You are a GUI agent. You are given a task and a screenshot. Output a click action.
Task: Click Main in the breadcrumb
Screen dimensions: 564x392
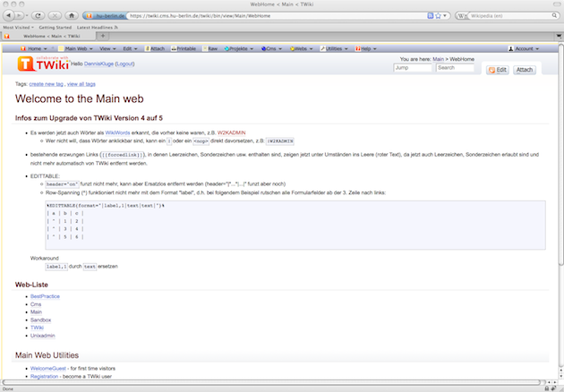click(x=438, y=59)
